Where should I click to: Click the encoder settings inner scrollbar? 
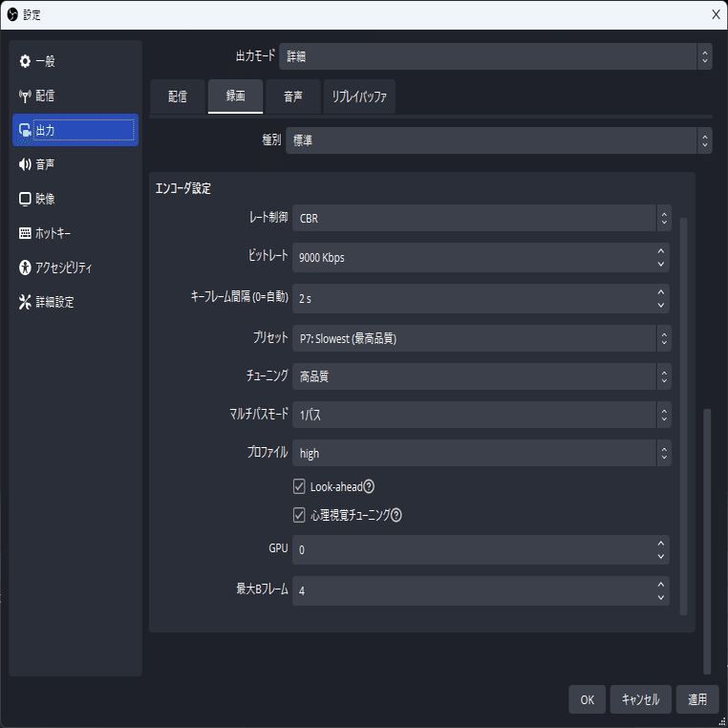click(683, 417)
